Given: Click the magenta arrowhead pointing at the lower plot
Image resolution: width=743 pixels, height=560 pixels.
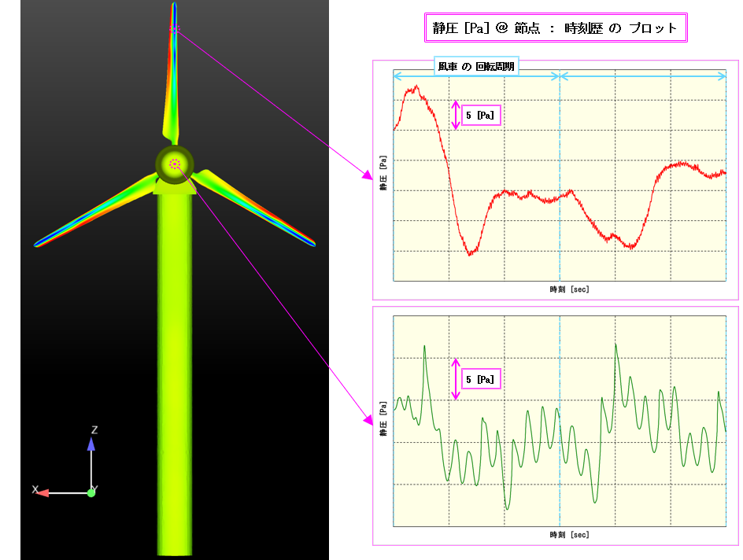Looking at the screenshot, I should coord(367,420).
